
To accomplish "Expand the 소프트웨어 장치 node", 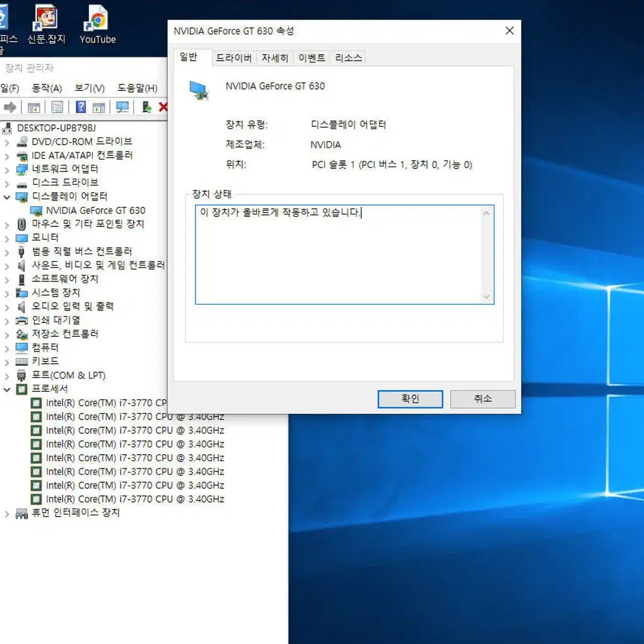I will pos(6,279).
